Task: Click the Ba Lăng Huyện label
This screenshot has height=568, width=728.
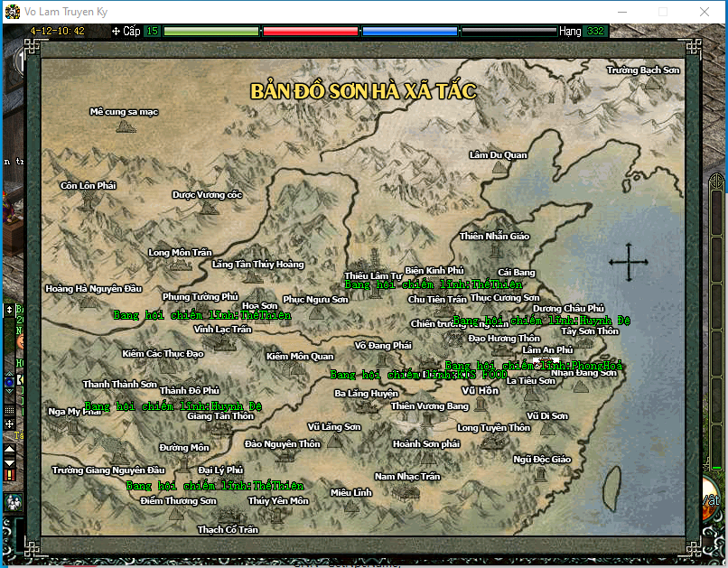Action: tap(367, 394)
